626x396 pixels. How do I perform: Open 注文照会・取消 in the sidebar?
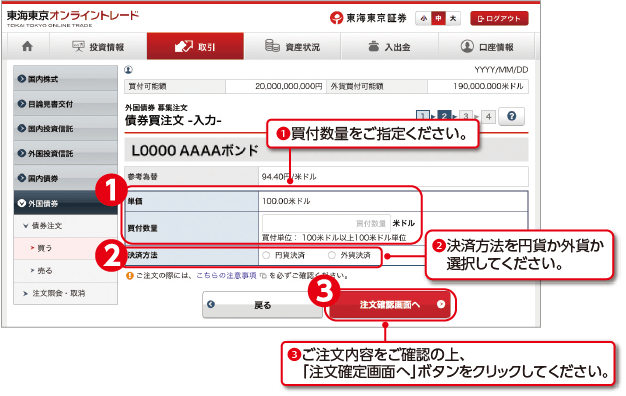tap(65, 293)
